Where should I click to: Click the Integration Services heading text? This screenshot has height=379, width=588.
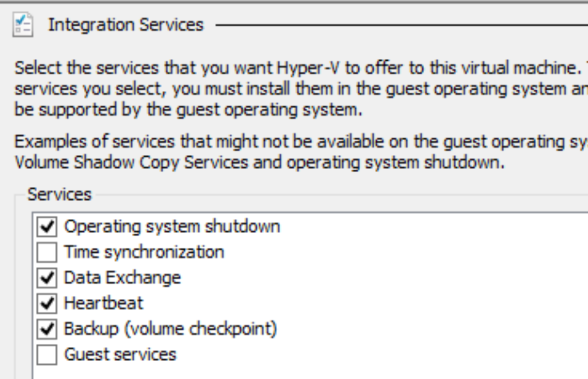125,25
